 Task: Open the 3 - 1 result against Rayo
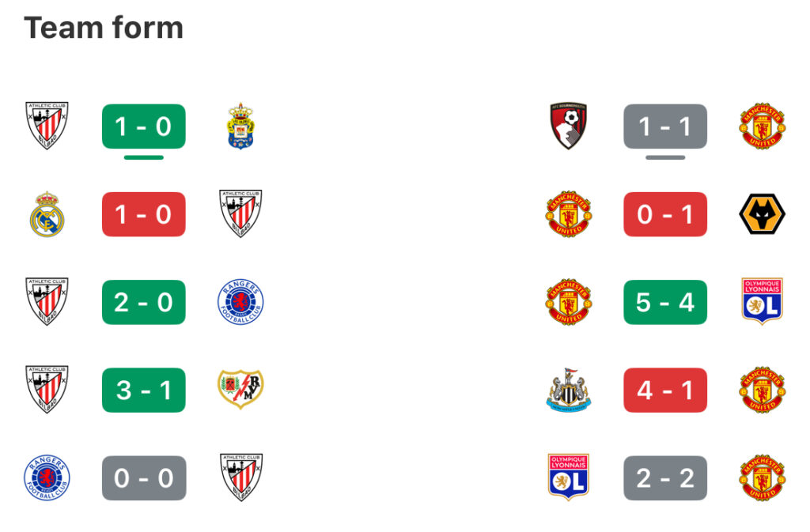click(144, 390)
